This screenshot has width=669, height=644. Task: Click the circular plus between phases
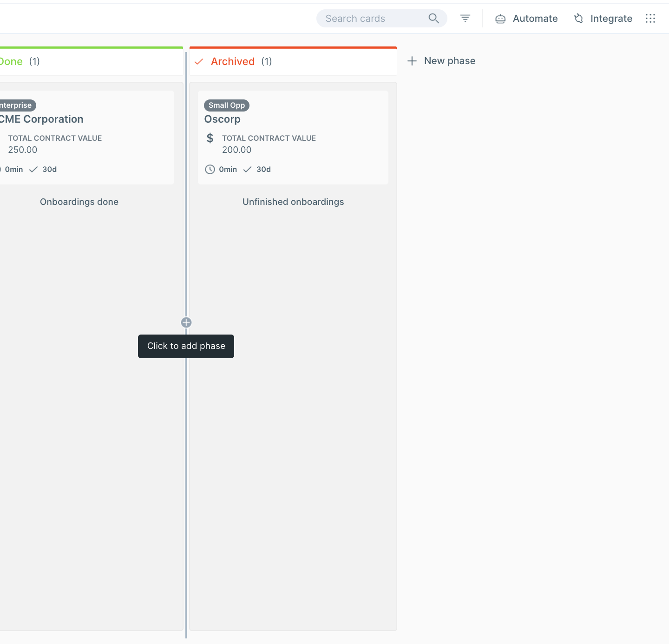pos(186,322)
